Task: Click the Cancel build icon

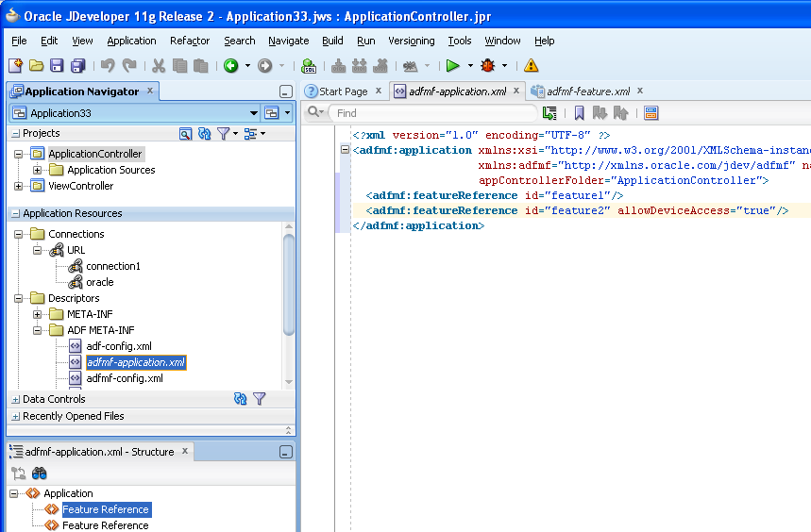Action: point(380,66)
